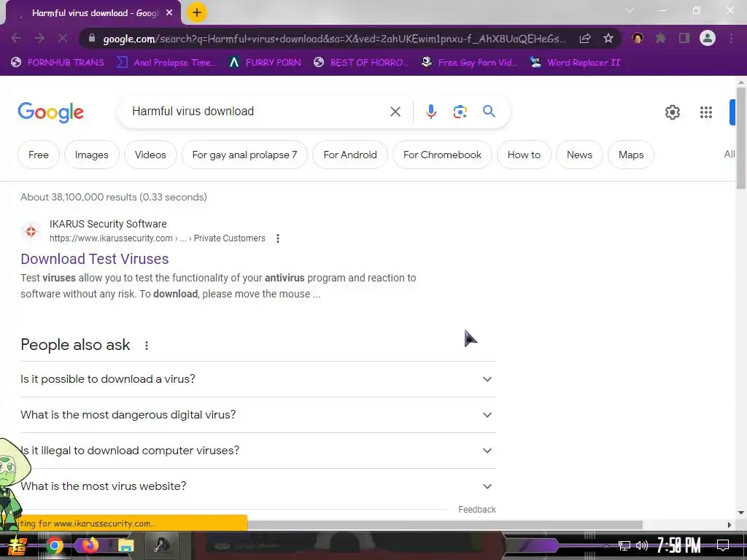
Task: Go back to the previous page
Action: pos(16,39)
